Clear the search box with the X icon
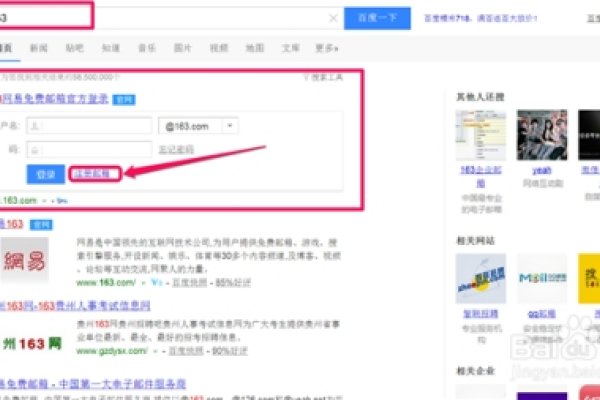The image size is (600, 400). tap(333, 18)
